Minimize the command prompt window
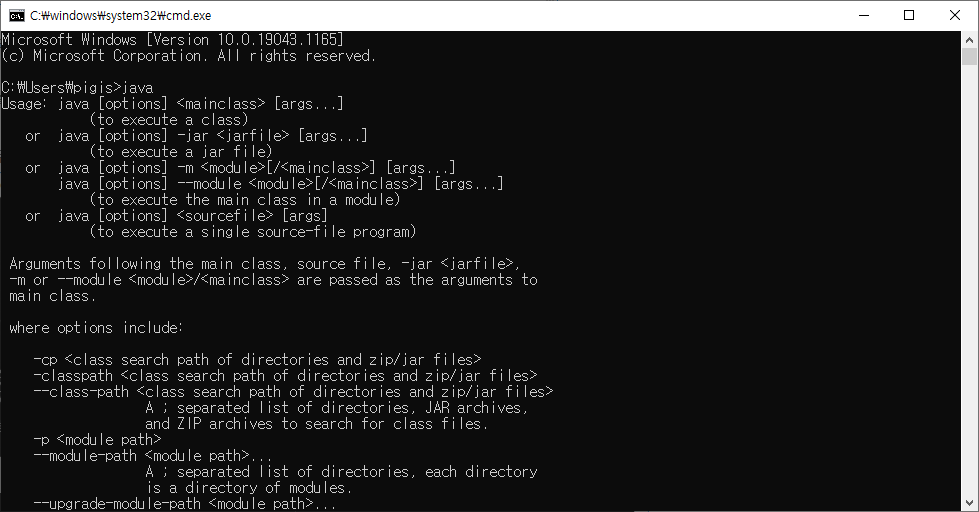Image resolution: width=979 pixels, height=512 pixels. 864,16
